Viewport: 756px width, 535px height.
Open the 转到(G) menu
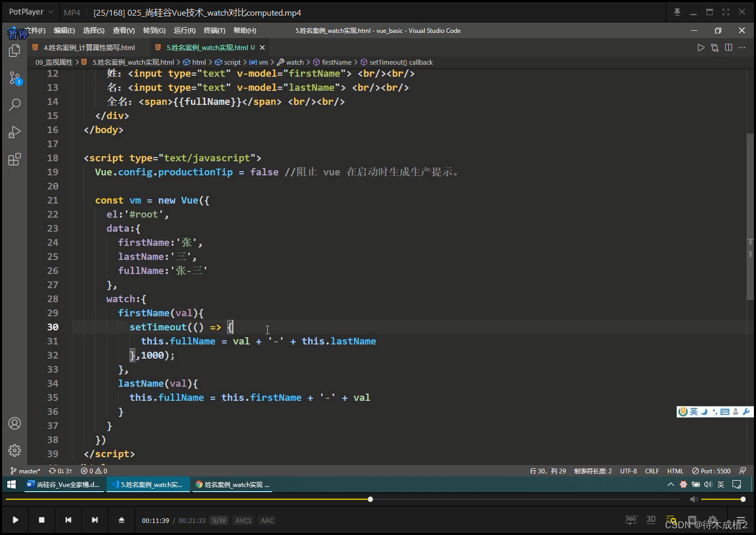[x=154, y=31]
